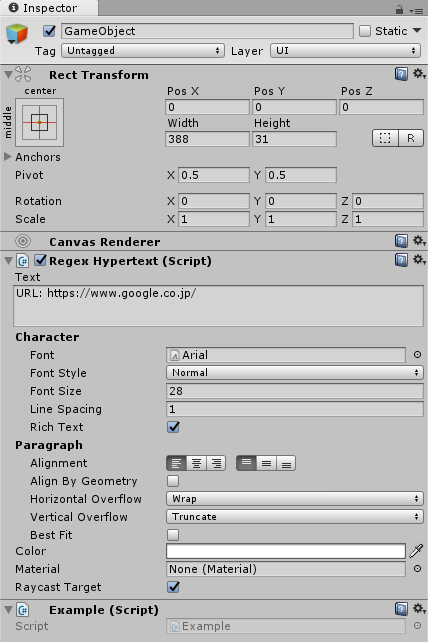Click the raw edit mode R button
Image resolution: width=428 pixels, height=642 pixels.
(x=411, y=138)
